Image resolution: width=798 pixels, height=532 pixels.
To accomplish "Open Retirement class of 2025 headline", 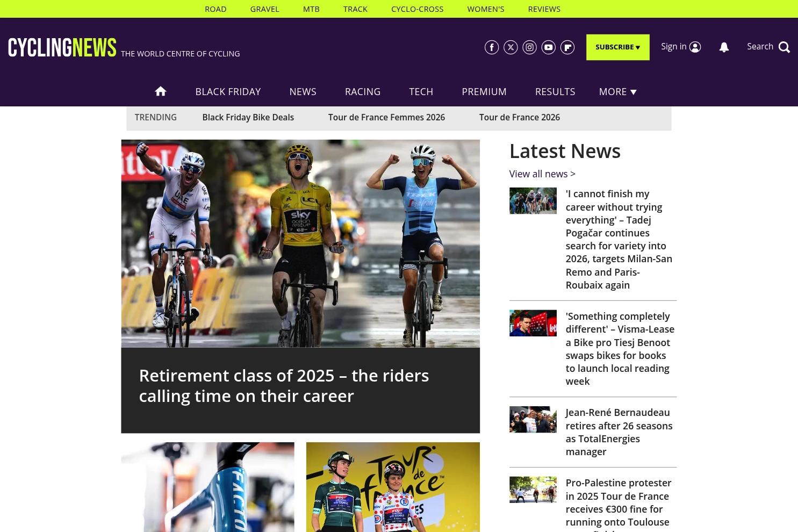I will 284,385.
